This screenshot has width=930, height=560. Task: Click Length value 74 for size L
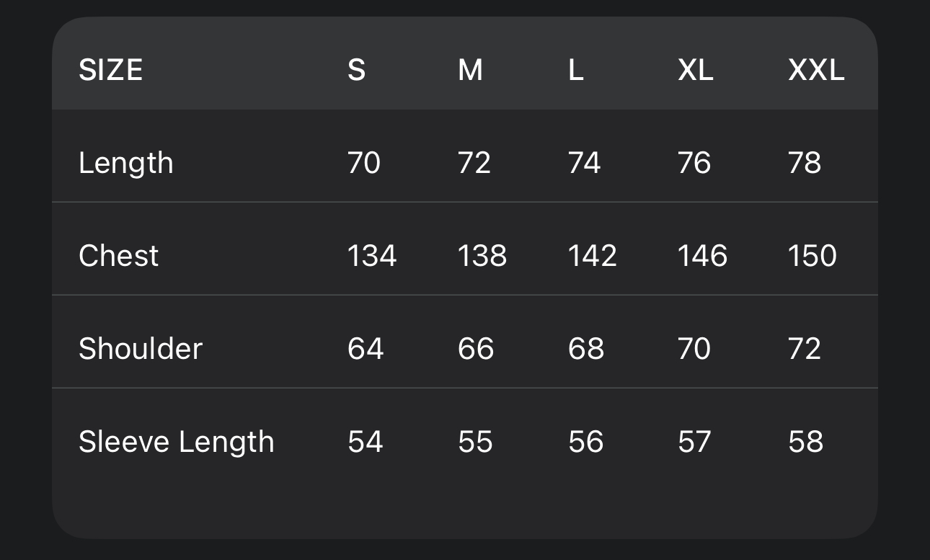pyautogui.click(x=584, y=164)
